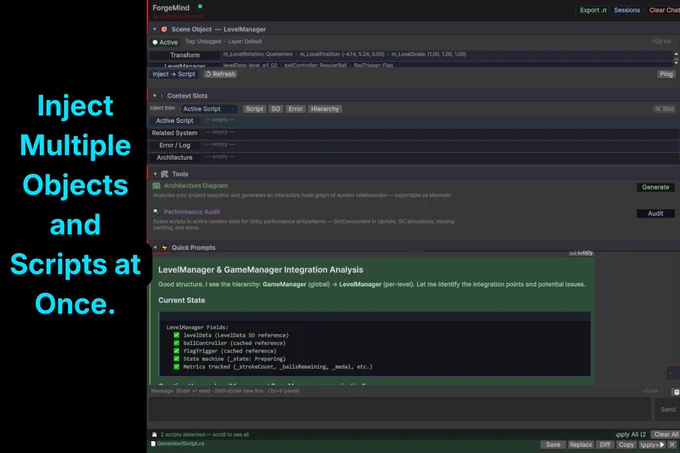This screenshot has height=453, width=680.
Task: Select the Error / Log context slot row
Action: coord(414,145)
